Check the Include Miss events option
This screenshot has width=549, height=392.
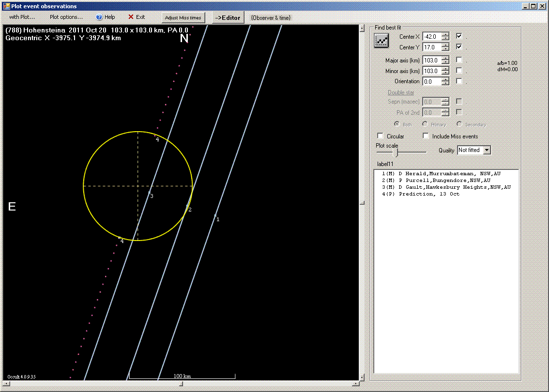coord(426,136)
